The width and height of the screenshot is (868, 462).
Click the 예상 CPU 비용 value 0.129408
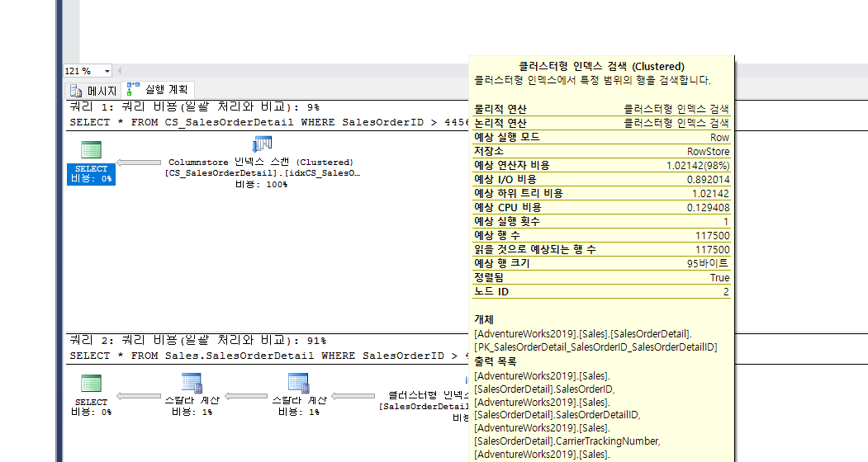708,207
